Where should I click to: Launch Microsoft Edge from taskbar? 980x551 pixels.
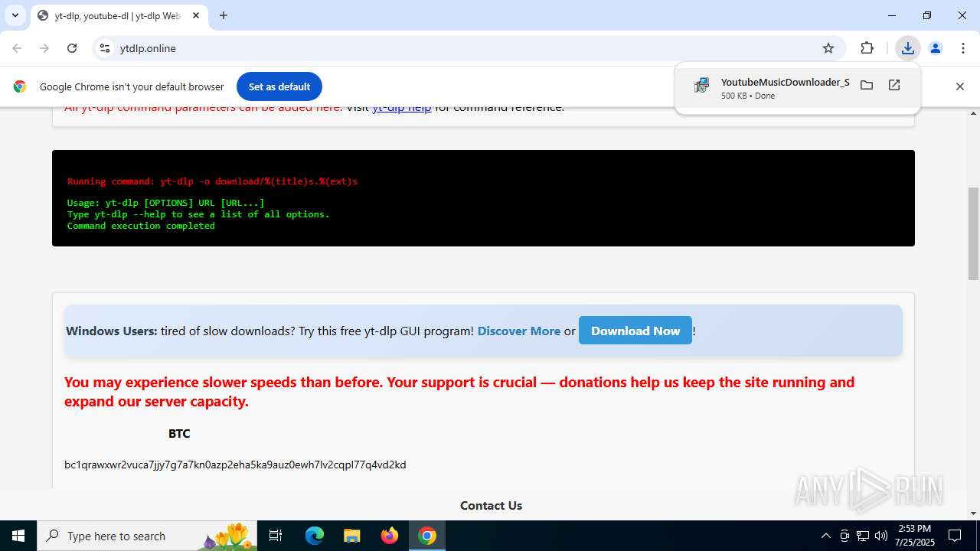coord(315,536)
